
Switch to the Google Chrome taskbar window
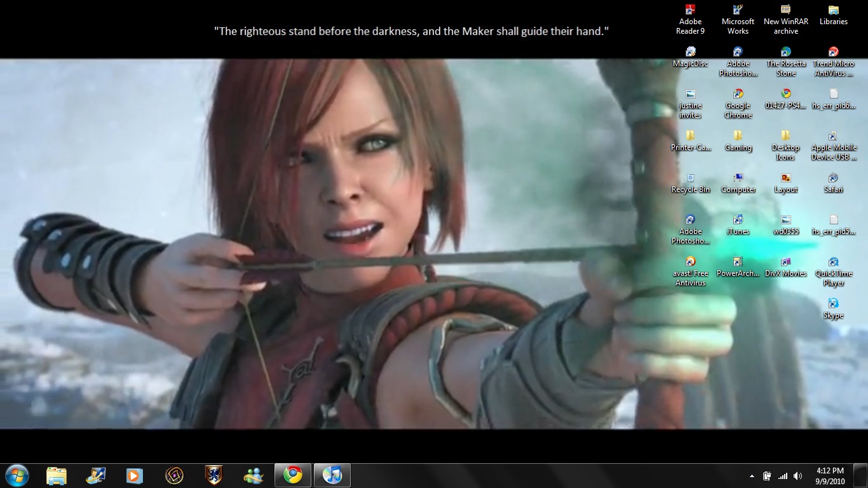[x=292, y=475]
